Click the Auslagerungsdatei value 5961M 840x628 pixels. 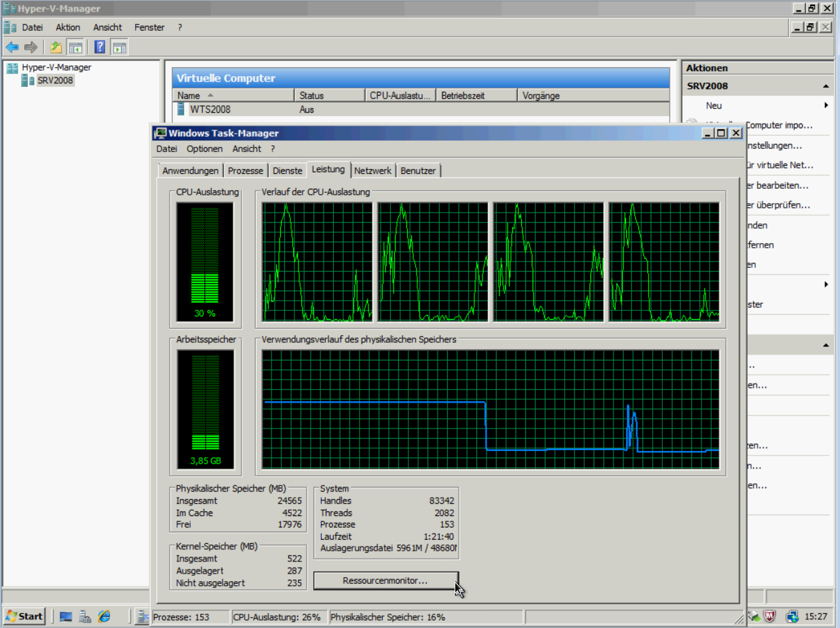(x=411, y=548)
